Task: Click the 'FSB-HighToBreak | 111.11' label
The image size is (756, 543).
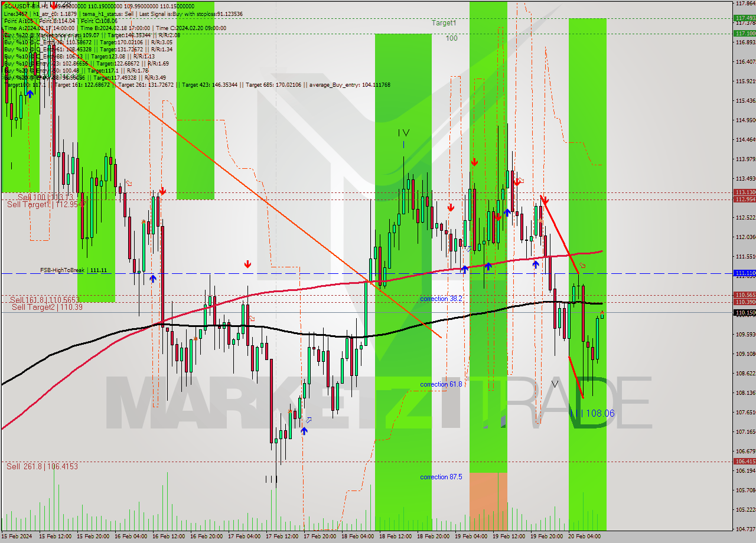Action: click(x=73, y=270)
